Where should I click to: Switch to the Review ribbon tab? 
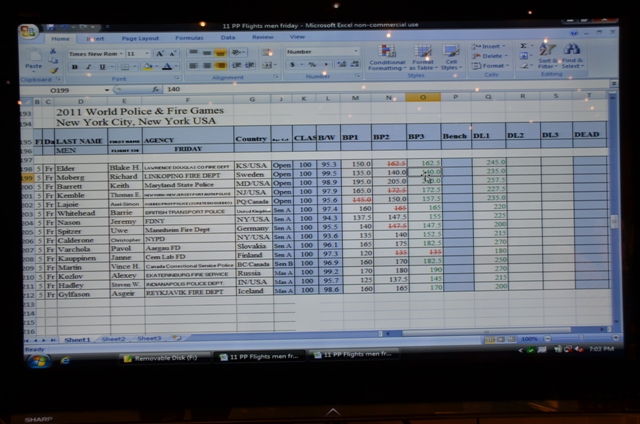click(x=262, y=37)
